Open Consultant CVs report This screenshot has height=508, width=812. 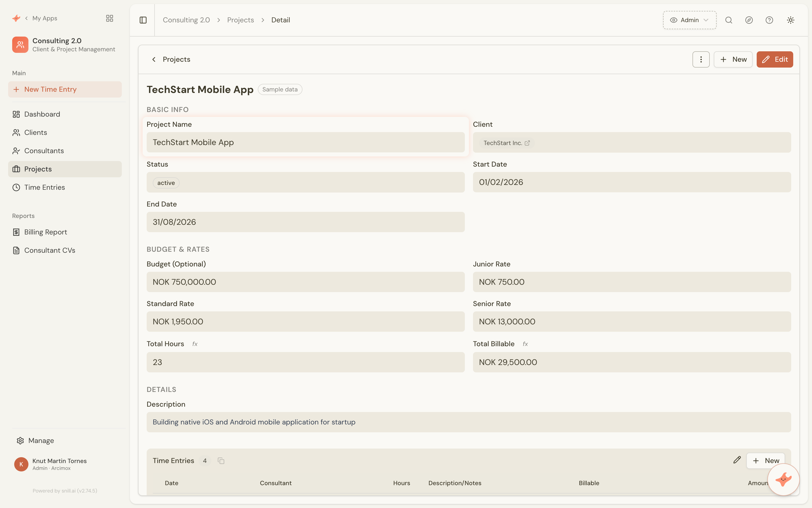pyautogui.click(x=65, y=250)
